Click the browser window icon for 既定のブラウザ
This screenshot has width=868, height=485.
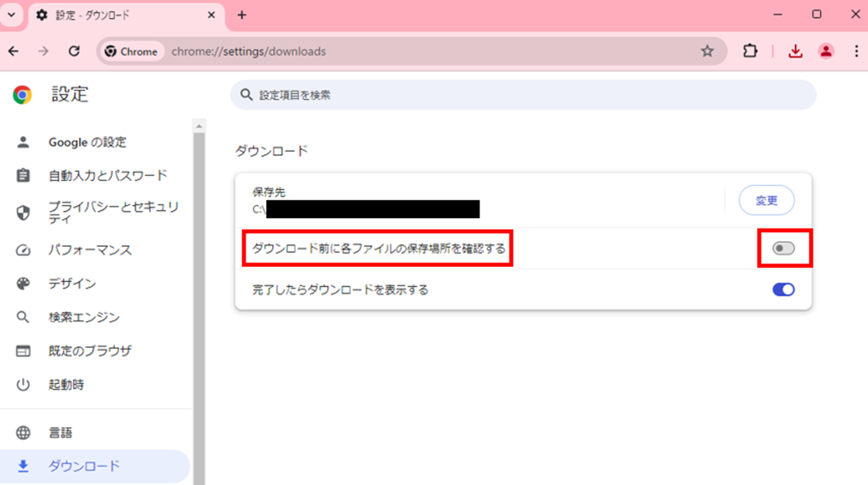click(23, 351)
